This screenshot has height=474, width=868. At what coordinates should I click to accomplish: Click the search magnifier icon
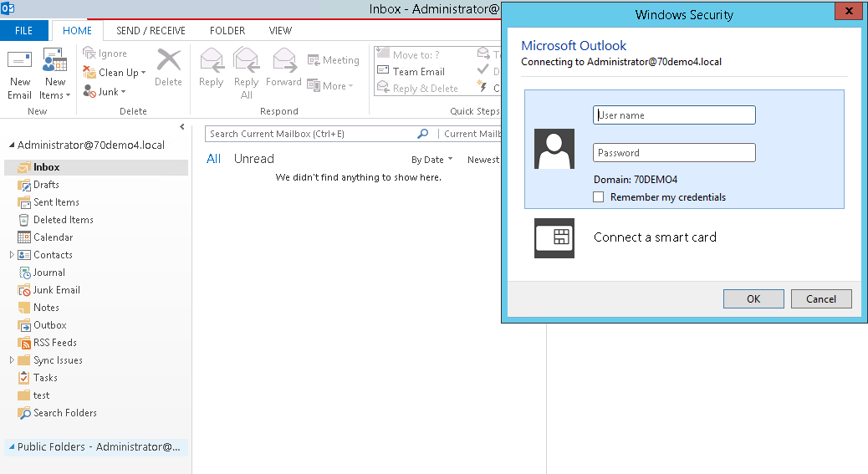point(422,134)
